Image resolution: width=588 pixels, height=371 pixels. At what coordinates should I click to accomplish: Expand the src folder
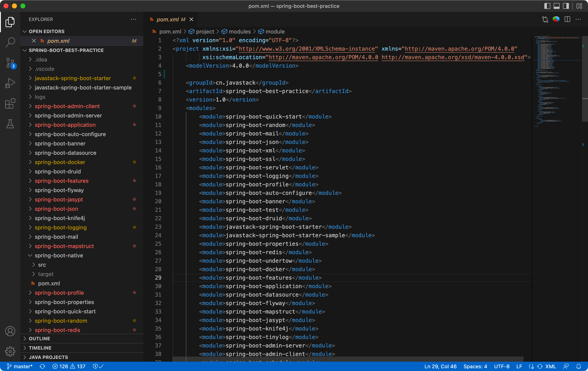82,265
